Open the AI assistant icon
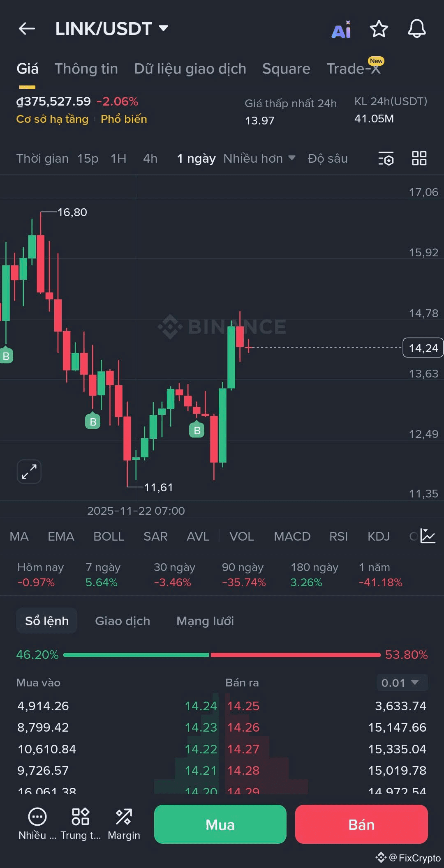The width and height of the screenshot is (444, 868). [x=341, y=30]
